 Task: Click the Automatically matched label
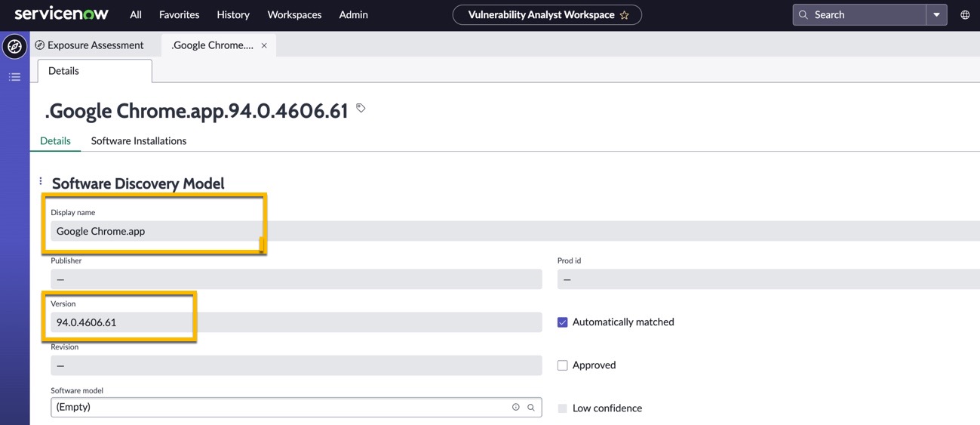pyautogui.click(x=623, y=322)
